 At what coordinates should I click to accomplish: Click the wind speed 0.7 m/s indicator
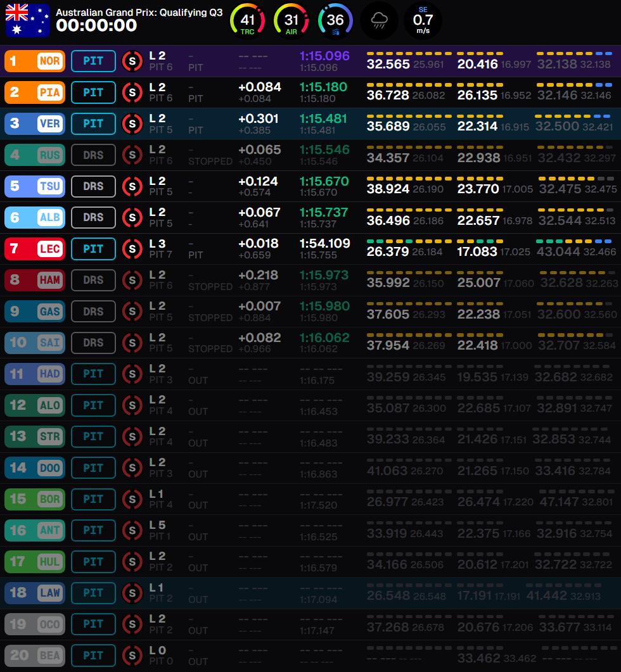pyautogui.click(x=423, y=20)
